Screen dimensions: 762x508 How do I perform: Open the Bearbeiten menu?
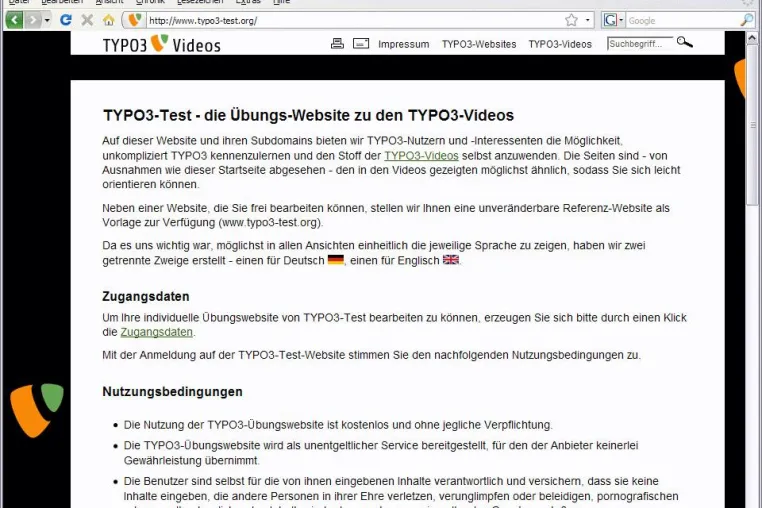pyautogui.click(x=61, y=2)
